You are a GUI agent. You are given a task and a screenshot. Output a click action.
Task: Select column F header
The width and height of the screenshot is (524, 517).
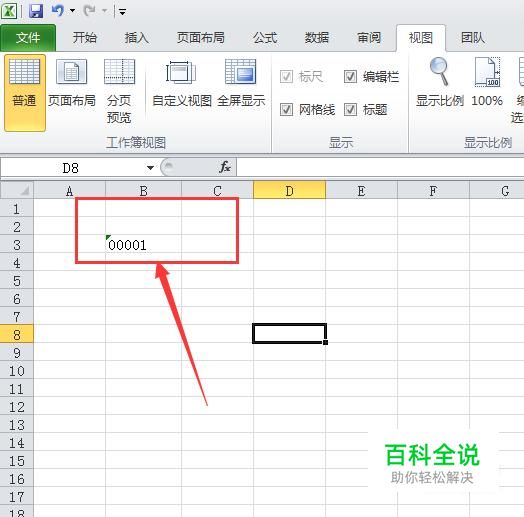point(433,191)
